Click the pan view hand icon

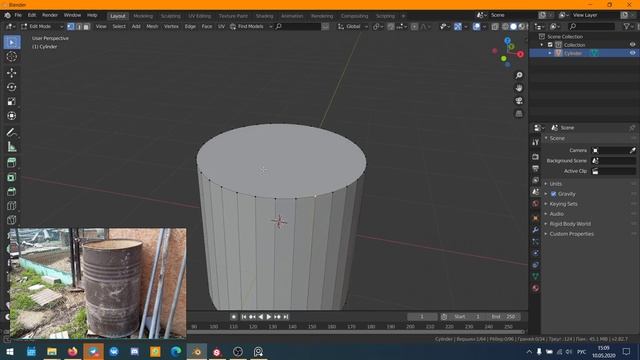(519, 88)
